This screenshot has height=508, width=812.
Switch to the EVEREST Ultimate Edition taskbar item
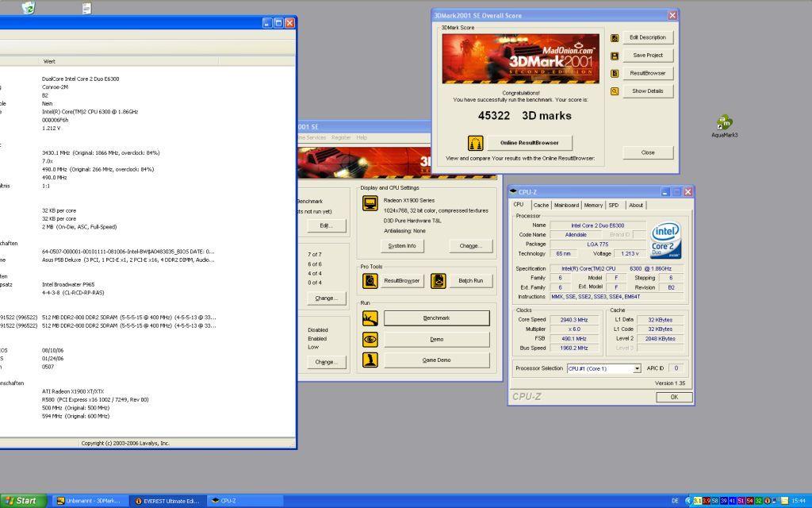click(167, 501)
